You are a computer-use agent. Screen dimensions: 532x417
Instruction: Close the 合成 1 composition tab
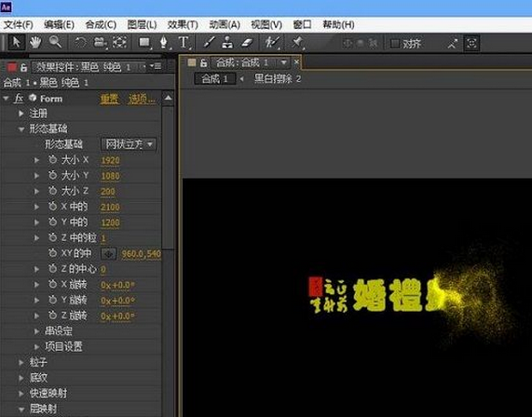point(296,62)
